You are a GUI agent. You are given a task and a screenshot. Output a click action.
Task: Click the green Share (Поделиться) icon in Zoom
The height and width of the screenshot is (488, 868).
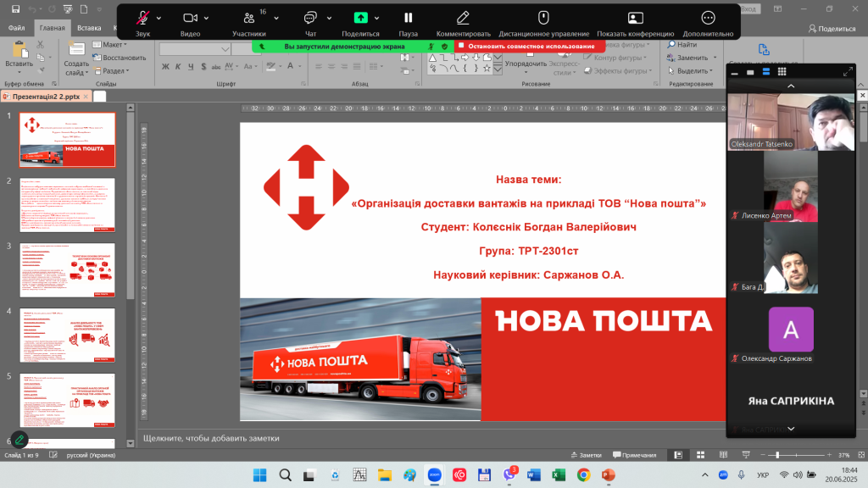click(361, 18)
